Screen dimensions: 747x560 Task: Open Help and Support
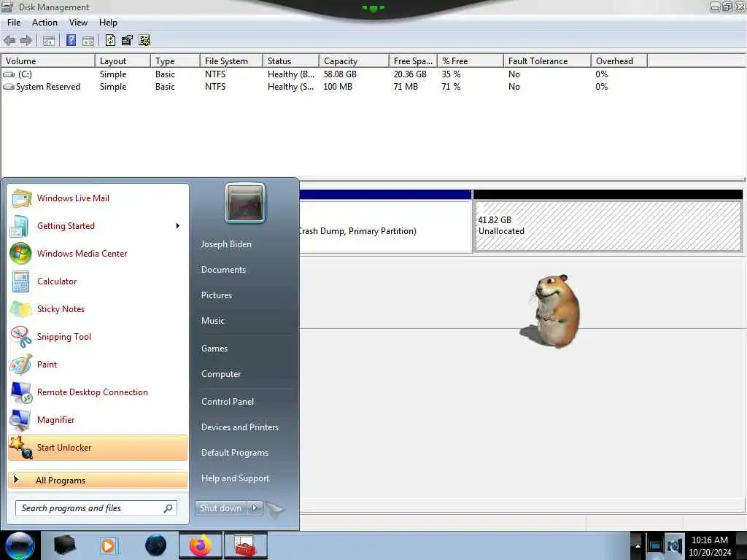pyautogui.click(x=236, y=478)
